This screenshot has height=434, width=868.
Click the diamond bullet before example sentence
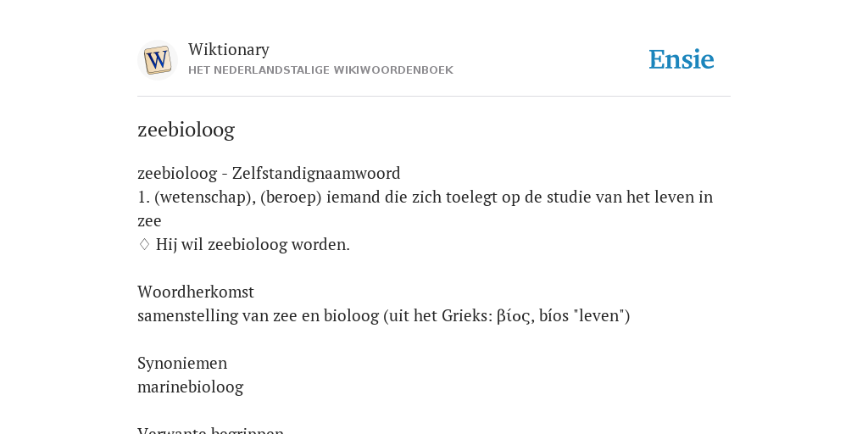click(144, 244)
